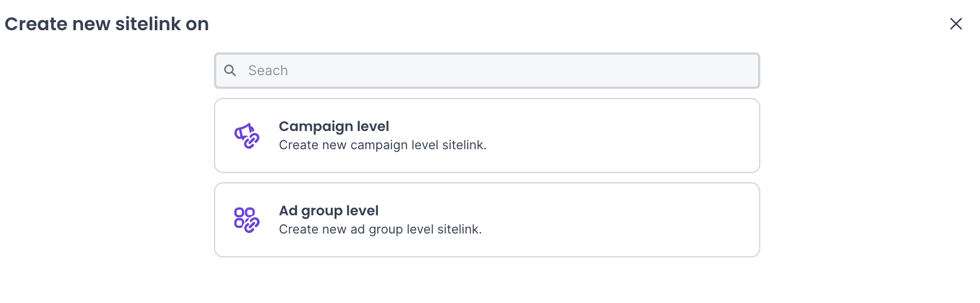980x303 pixels.
Task: Click "Create new ad group level sitelink." description
Action: click(380, 230)
